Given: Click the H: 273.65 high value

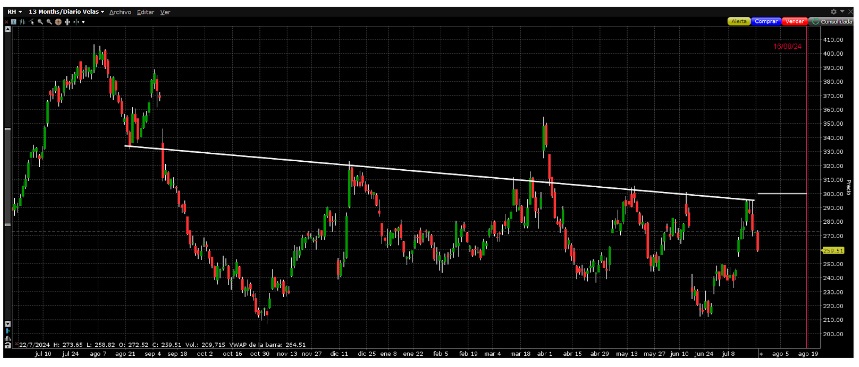Looking at the screenshot, I should [x=68, y=345].
